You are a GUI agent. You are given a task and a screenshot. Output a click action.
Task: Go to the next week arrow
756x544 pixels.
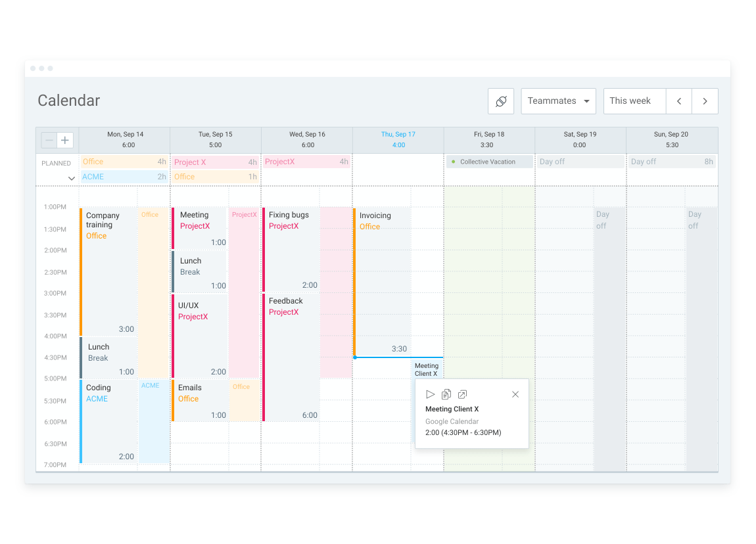click(705, 101)
